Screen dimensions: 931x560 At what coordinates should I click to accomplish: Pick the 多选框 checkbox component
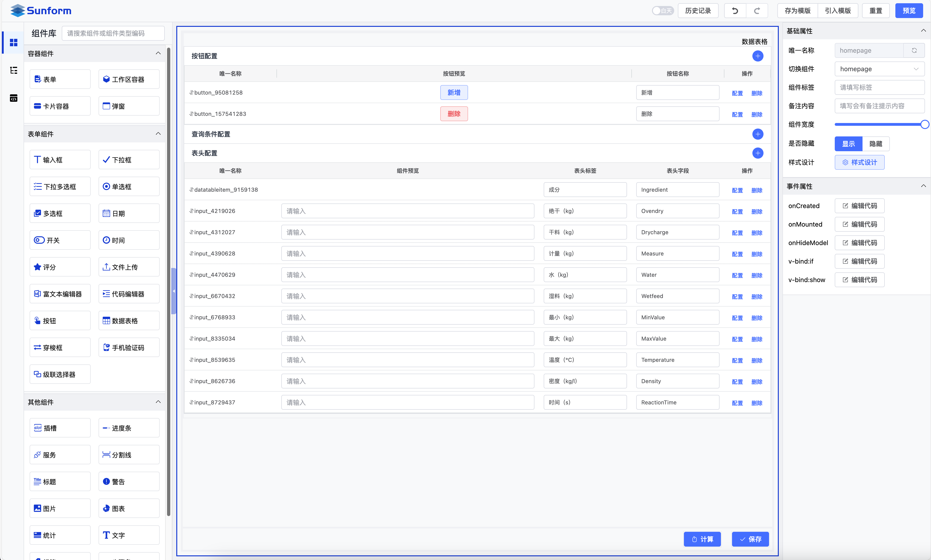60,213
